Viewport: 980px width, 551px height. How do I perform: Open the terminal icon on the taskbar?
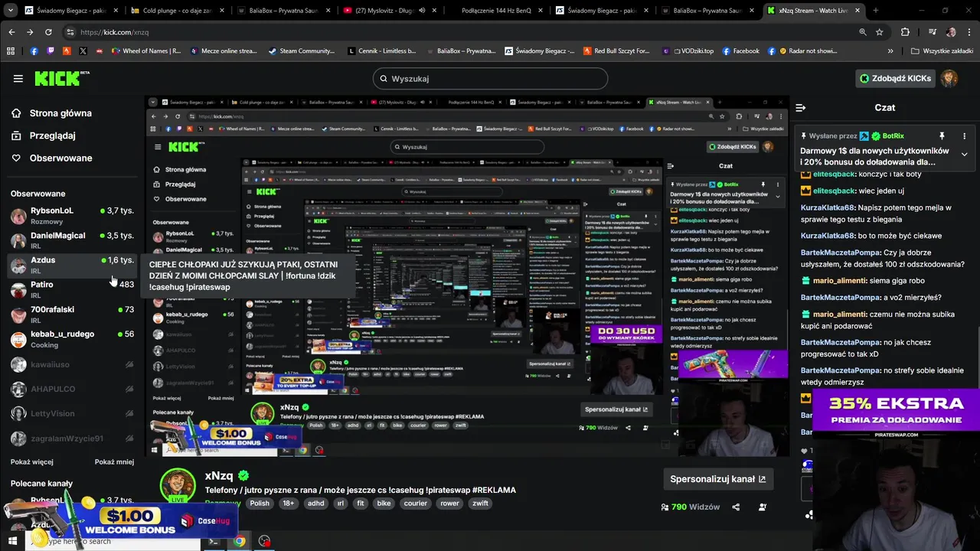214,541
